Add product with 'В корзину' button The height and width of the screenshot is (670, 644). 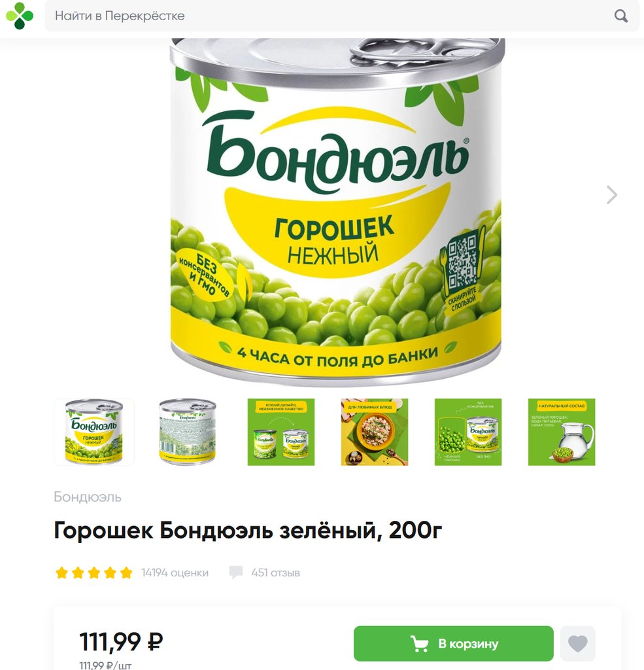pyautogui.click(x=454, y=644)
